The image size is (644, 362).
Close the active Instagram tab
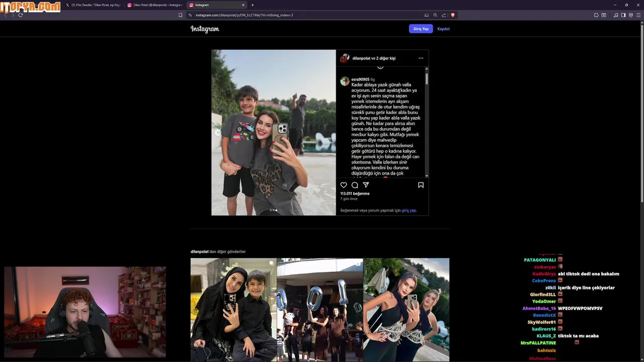pos(243,5)
